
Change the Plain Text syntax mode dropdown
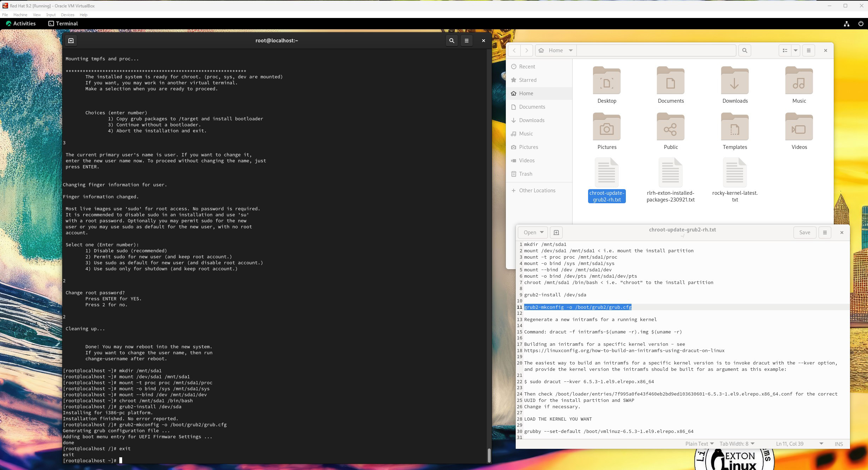pyautogui.click(x=699, y=444)
